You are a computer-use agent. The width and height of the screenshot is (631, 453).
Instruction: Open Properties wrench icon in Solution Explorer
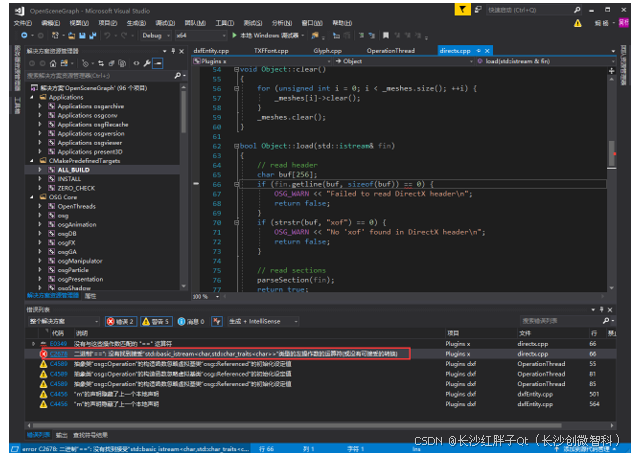148,63
